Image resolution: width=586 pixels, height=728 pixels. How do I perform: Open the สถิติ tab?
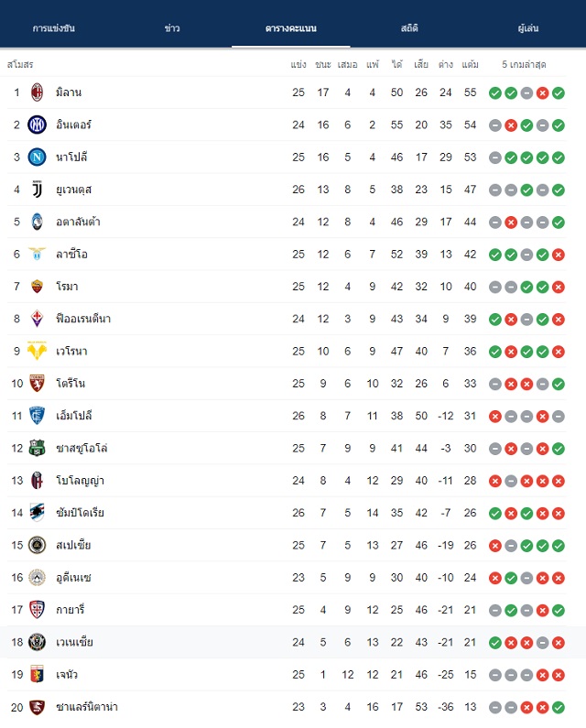[409, 28]
